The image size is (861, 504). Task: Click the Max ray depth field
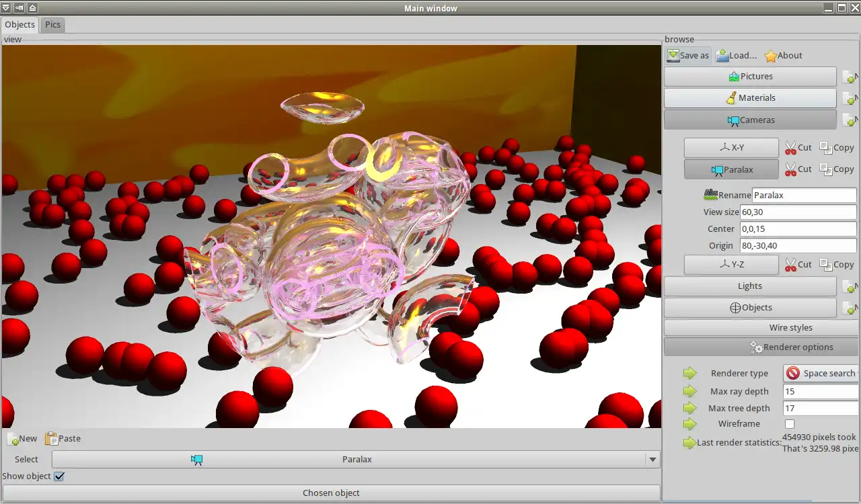tap(821, 392)
